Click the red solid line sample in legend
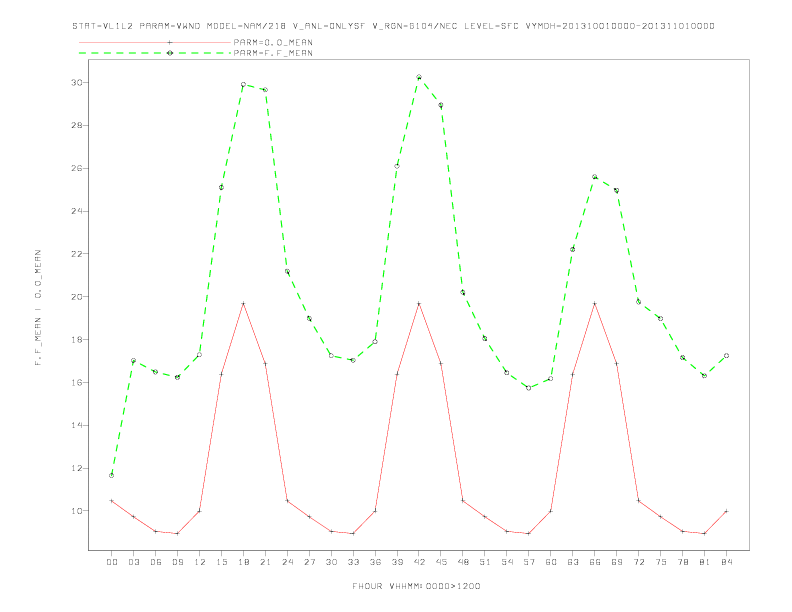 click(x=155, y=42)
